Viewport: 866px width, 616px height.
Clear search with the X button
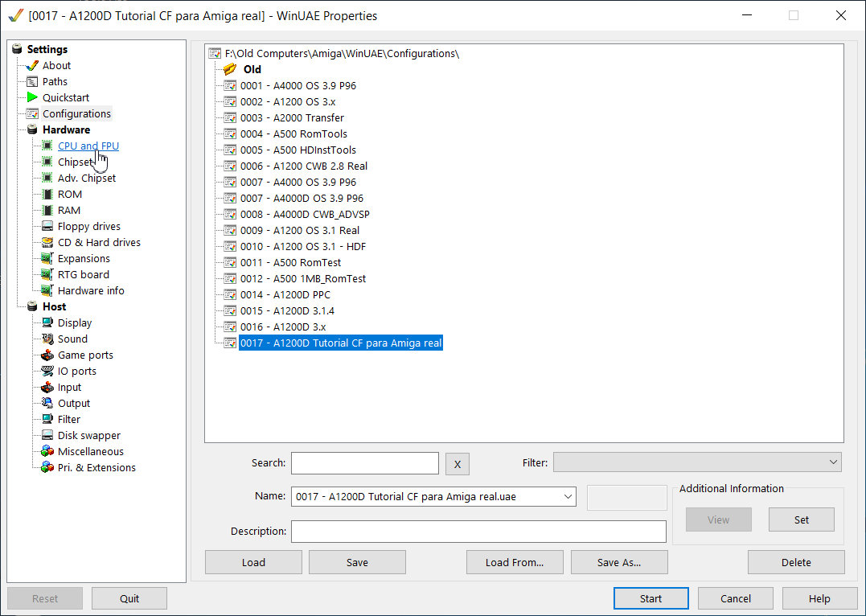(x=458, y=464)
